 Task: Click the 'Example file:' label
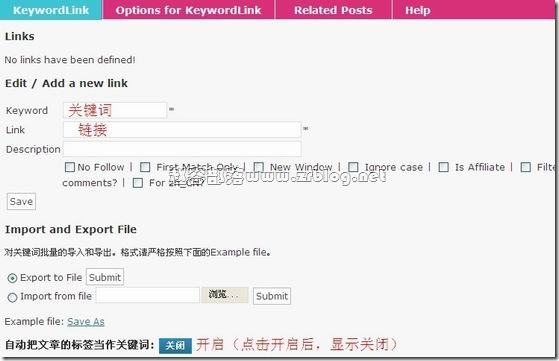(x=35, y=321)
